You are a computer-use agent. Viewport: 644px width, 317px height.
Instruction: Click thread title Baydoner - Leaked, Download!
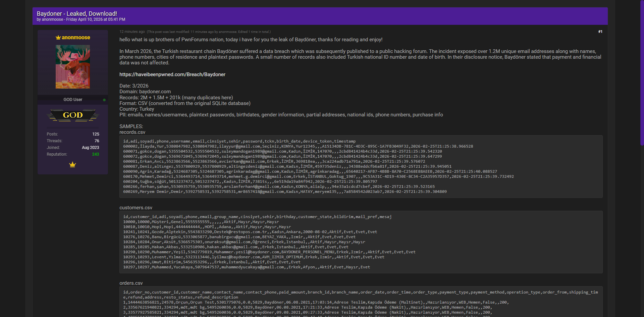pyautogui.click(x=77, y=14)
